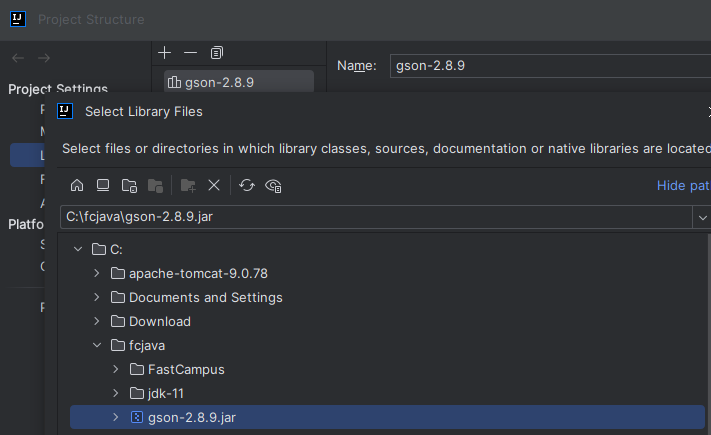This screenshot has height=435, width=711.
Task: Open the path history dropdown arrow
Action: point(702,218)
